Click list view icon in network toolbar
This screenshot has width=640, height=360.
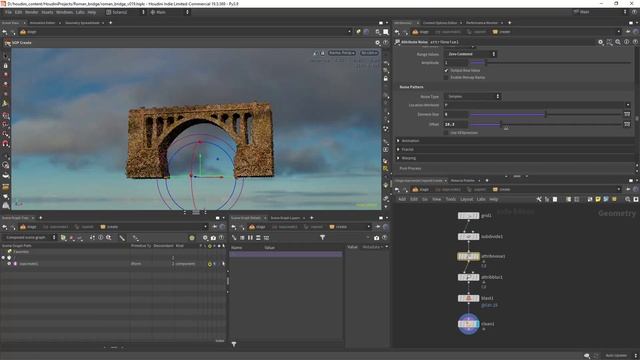(568, 199)
